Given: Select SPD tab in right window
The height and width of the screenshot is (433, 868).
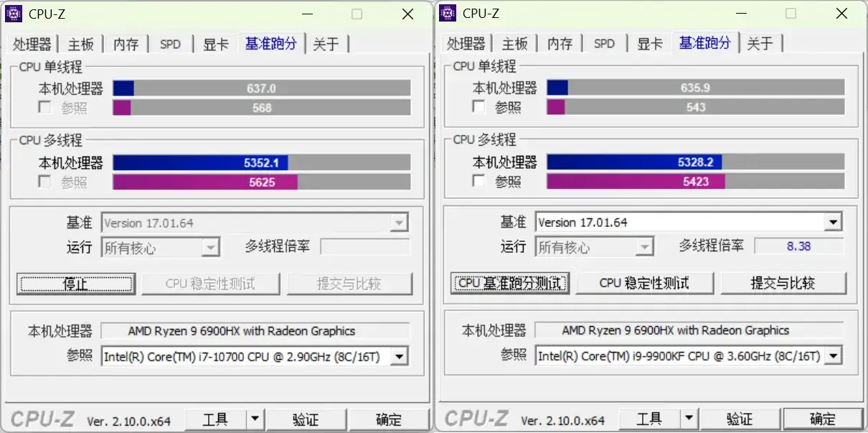Looking at the screenshot, I should (x=604, y=44).
